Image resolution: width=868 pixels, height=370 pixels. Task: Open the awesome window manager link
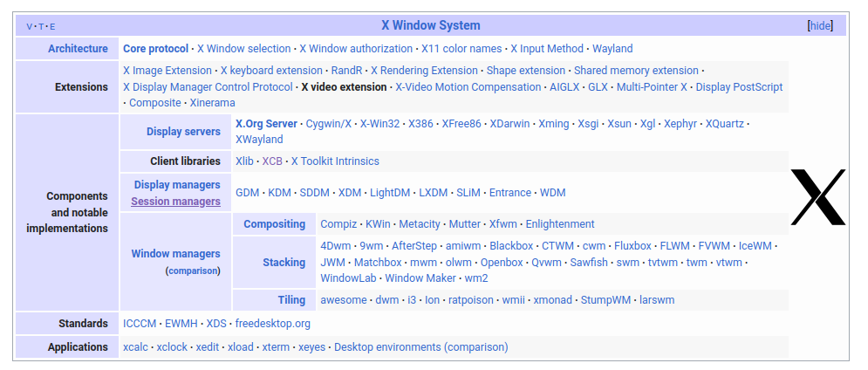(x=344, y=300)
